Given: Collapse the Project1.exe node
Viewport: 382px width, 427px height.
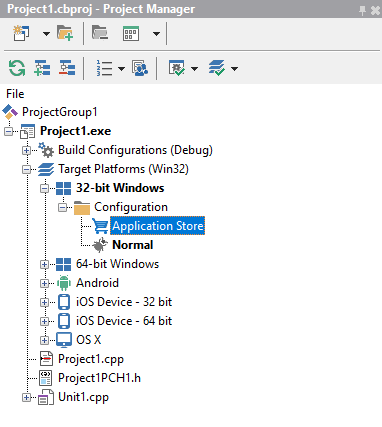Looking at the screenshot, I should coord(9,131).
